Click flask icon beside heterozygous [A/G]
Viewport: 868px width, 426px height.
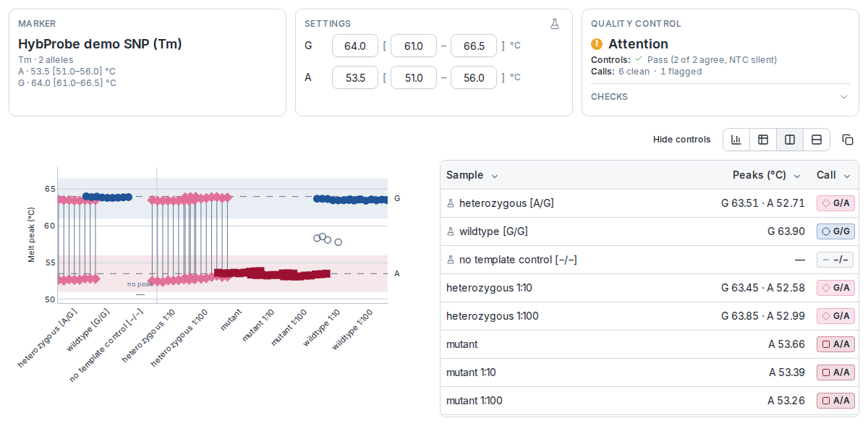point(451,203)
